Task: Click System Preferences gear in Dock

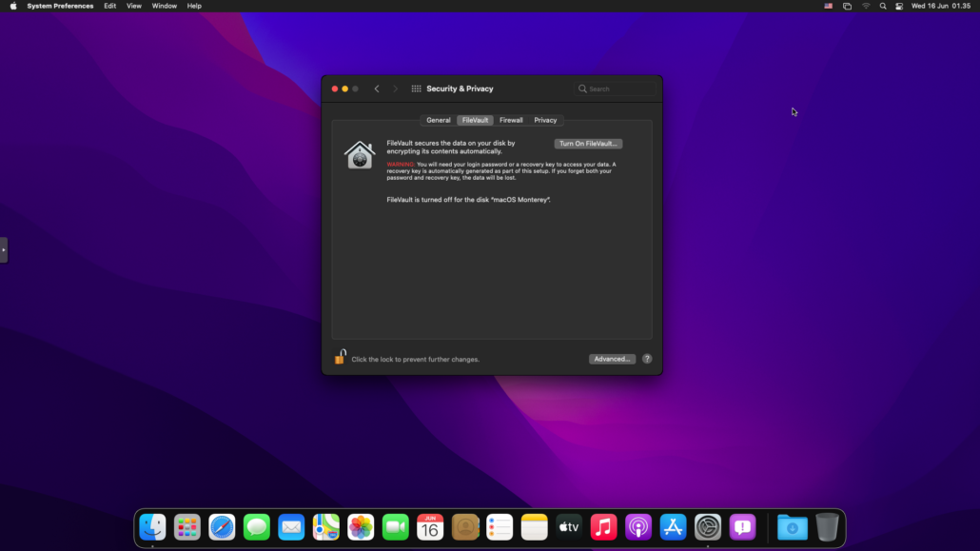Action: [708, 527]
